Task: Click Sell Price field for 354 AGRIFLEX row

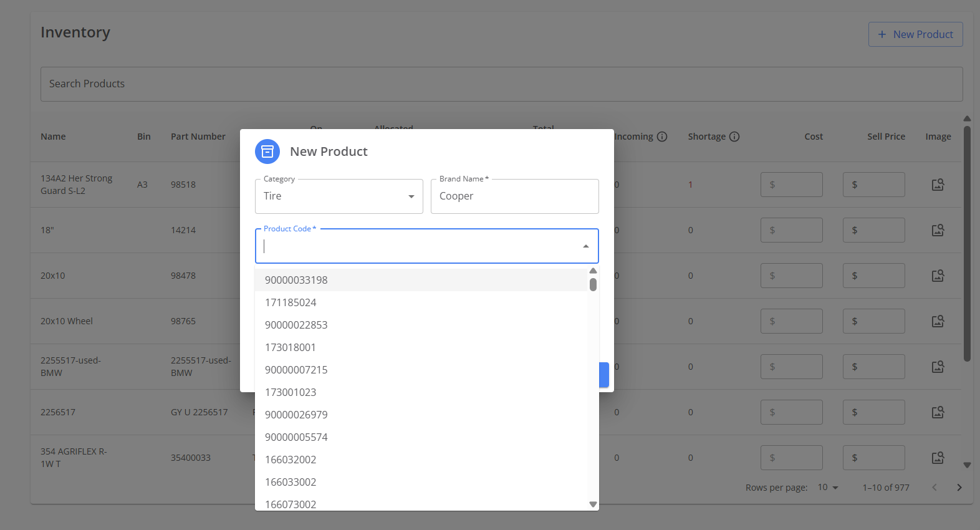Action: 874,458
